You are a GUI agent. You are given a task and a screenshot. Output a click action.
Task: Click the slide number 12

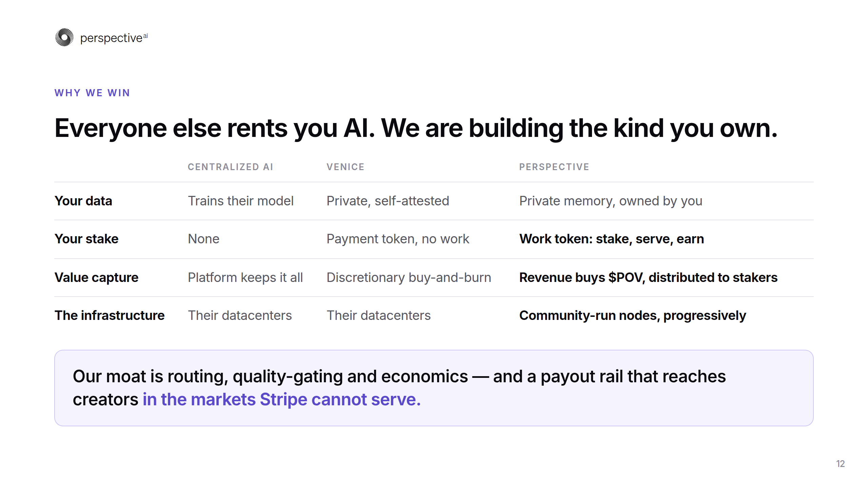(841, 464)
